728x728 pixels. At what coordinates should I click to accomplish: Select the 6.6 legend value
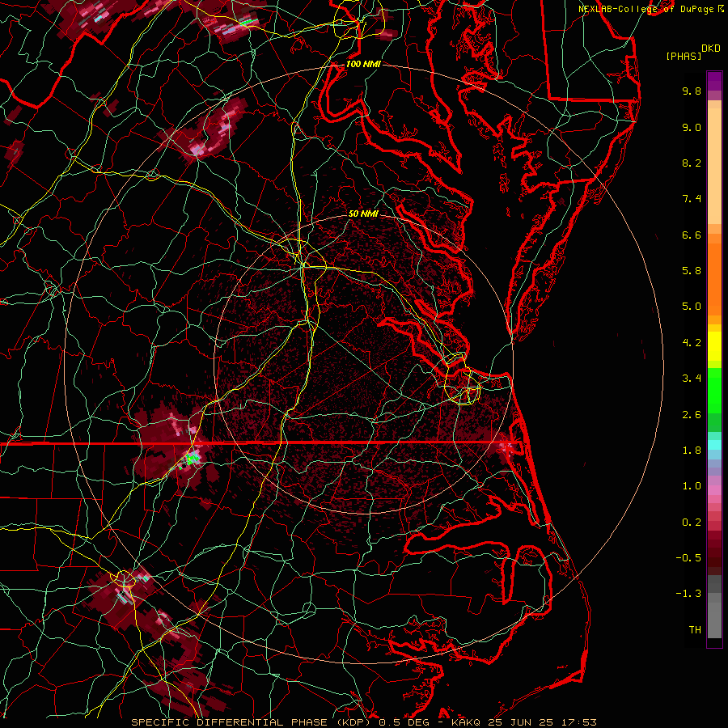pos(692,235)
